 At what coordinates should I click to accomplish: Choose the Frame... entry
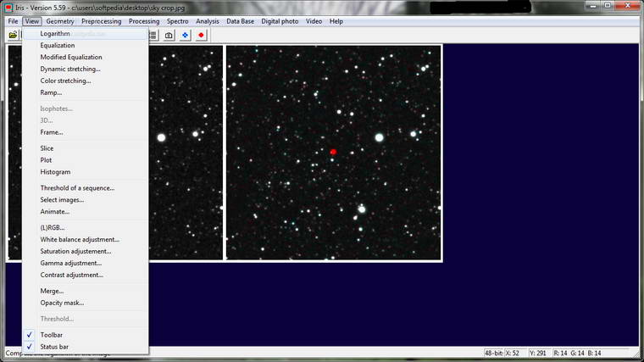pyautogui.click(x=86, y=132)
